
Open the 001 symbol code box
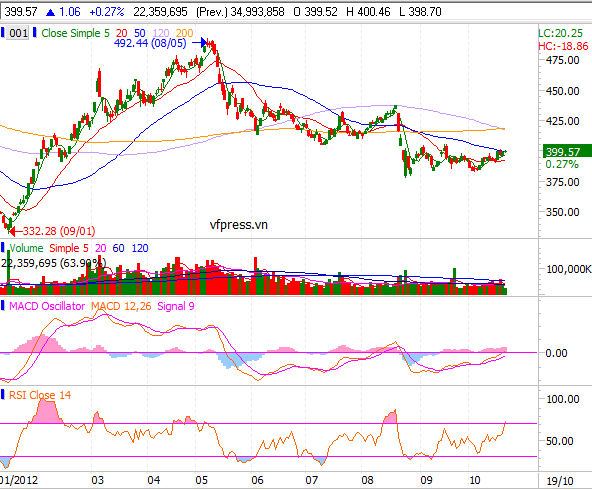tap(18, 33)
